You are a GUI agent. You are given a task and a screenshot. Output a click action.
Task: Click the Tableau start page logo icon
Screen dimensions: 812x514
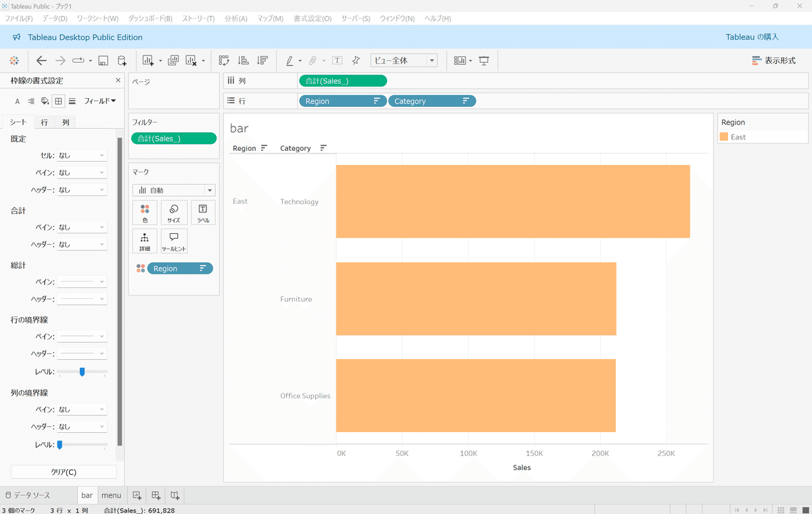point(14,61)
